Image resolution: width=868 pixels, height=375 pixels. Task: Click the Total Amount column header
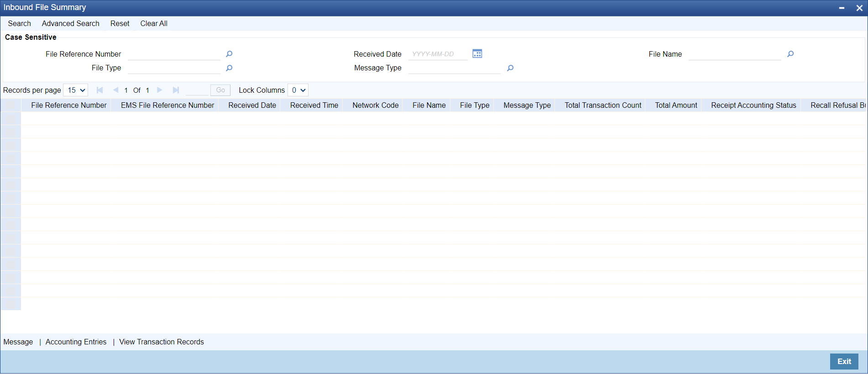click(676, 105)
